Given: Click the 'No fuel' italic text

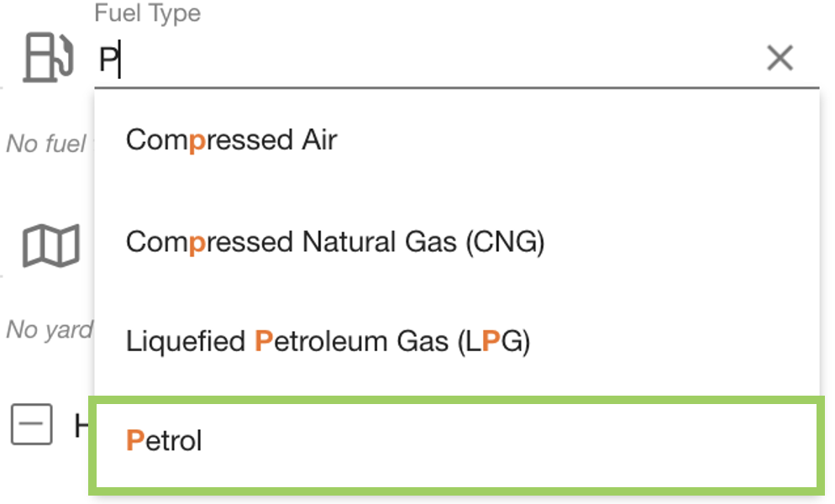Looking at the screenshot, I should [x=46, y=144].
